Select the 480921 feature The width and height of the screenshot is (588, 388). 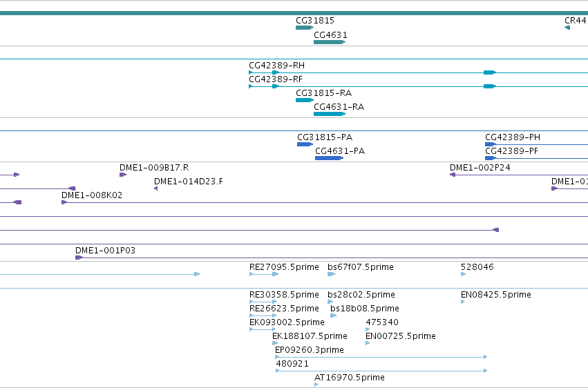(381, 371)
